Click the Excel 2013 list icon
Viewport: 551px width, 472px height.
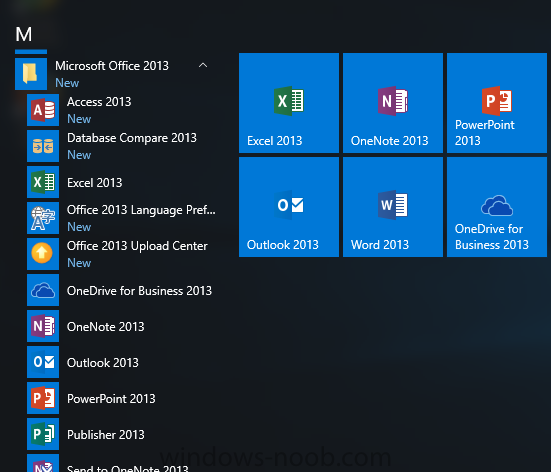43,182
